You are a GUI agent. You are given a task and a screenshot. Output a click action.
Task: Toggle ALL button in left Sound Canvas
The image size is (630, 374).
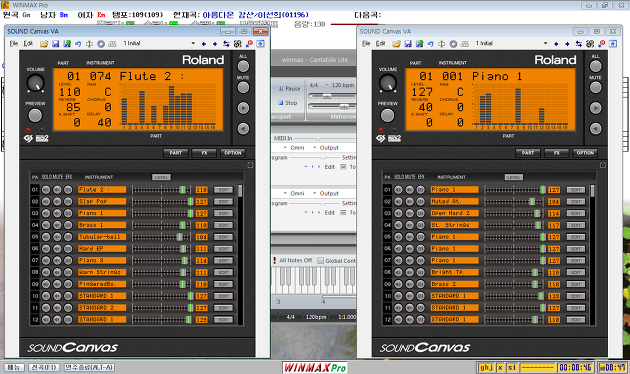tap(243, 66)
